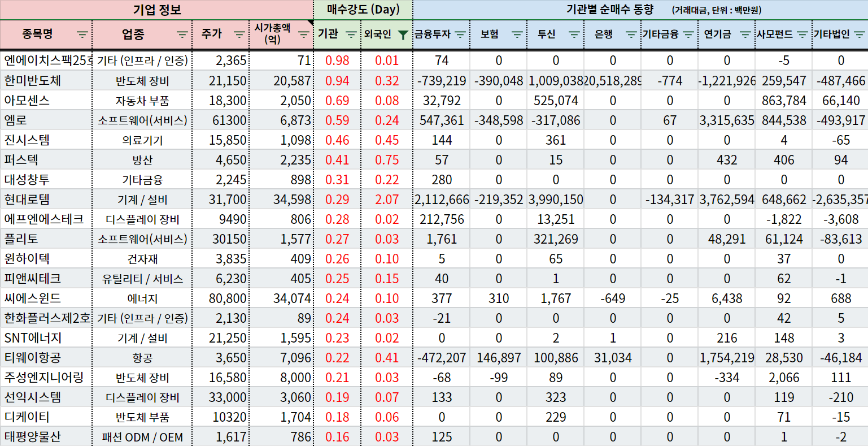Select the 0.75 외국인 strength value

(x=387, y=159)
